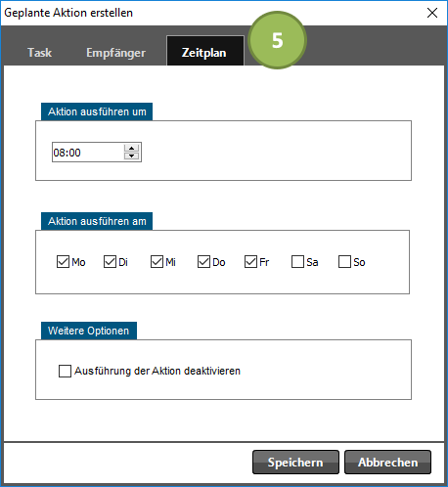Open the Empfänger tab
Image resolution: width=448 pixels, height=487 pixels.
tap(115, 53)
